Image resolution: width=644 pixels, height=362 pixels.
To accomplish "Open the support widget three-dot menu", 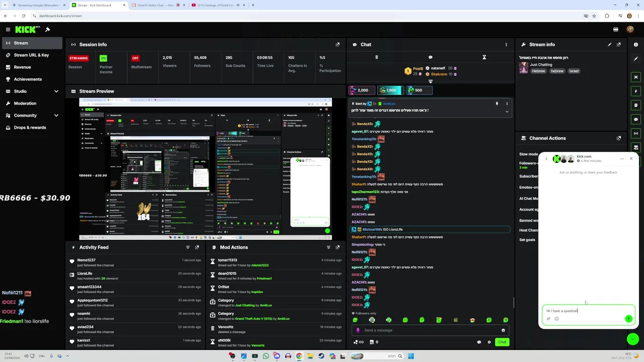I will coord(622,159).
